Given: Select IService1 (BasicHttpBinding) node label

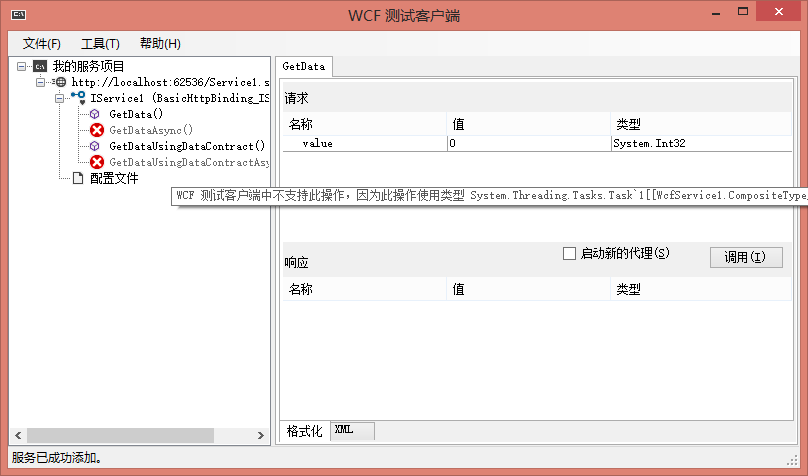Looking at the screenshot, I should [180, 98].
